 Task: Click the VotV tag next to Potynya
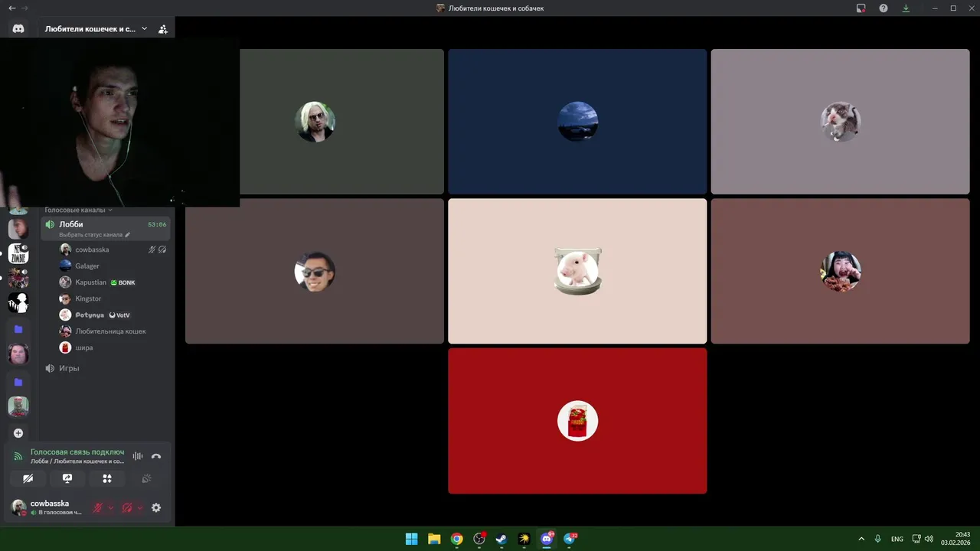(x=119, y=315)
